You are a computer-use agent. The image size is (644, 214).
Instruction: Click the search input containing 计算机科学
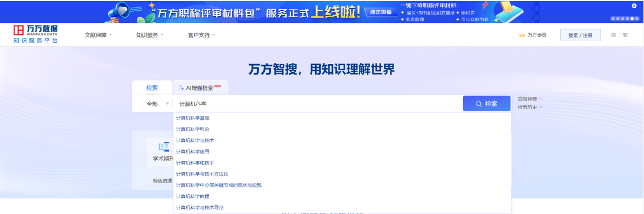coord(318,104)
